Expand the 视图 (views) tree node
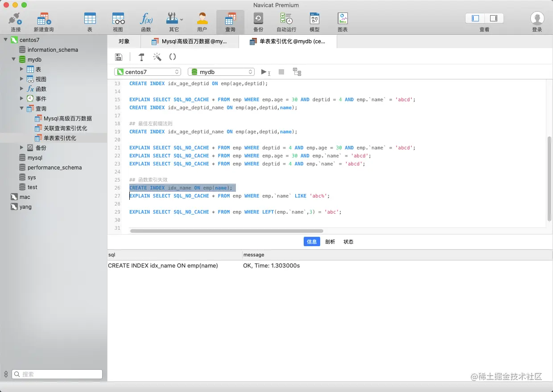This screenshot has width=553, height=392. click(21, 79)
